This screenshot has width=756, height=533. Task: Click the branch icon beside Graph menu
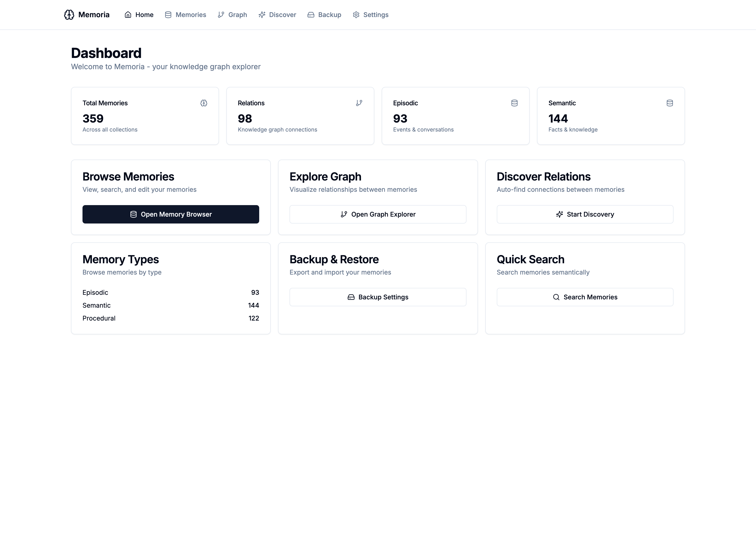[221, 14]
